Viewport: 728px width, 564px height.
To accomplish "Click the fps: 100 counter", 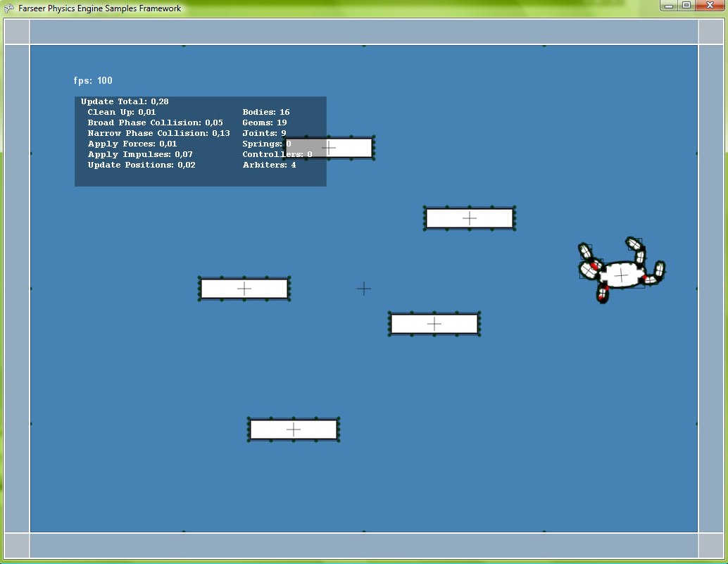I will [x=93, y=81].
